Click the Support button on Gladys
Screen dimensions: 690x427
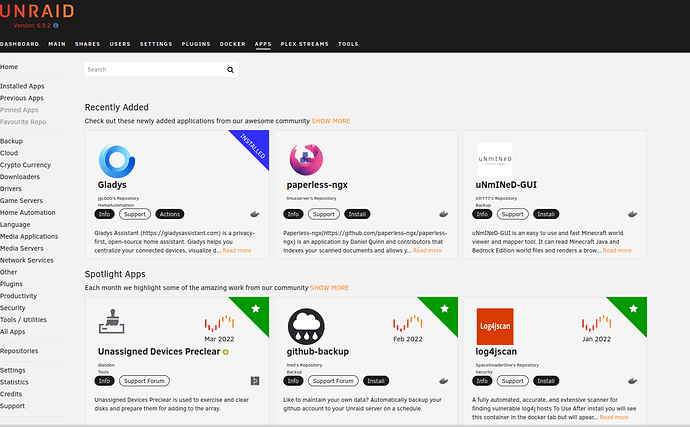click(x=135, y=214)
